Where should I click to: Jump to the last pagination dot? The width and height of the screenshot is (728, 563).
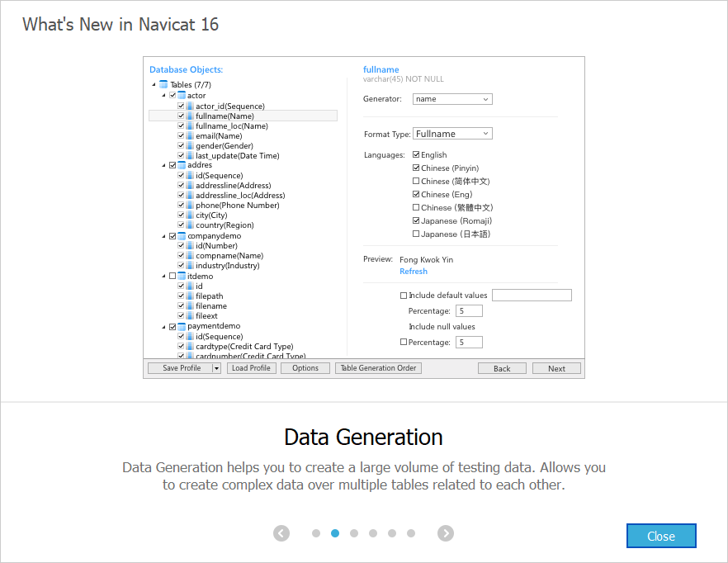point(411,533)
